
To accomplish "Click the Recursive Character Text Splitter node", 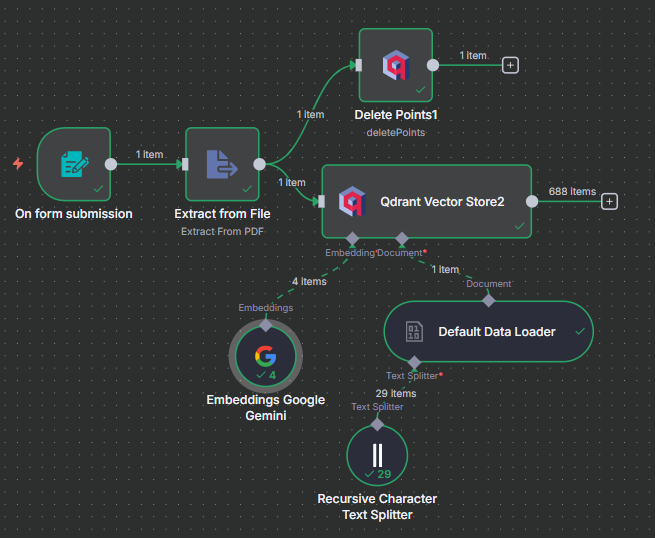I will point(377,456).
